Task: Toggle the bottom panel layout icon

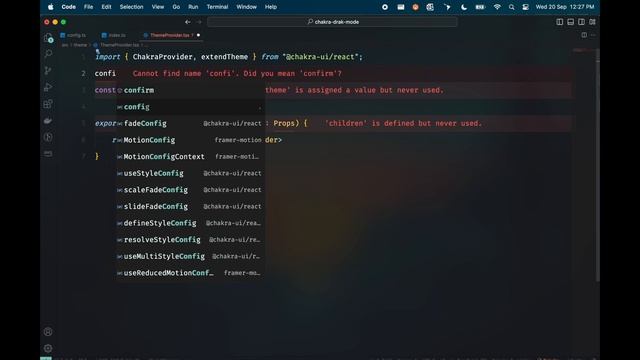Action: click(x=571, y=22)
